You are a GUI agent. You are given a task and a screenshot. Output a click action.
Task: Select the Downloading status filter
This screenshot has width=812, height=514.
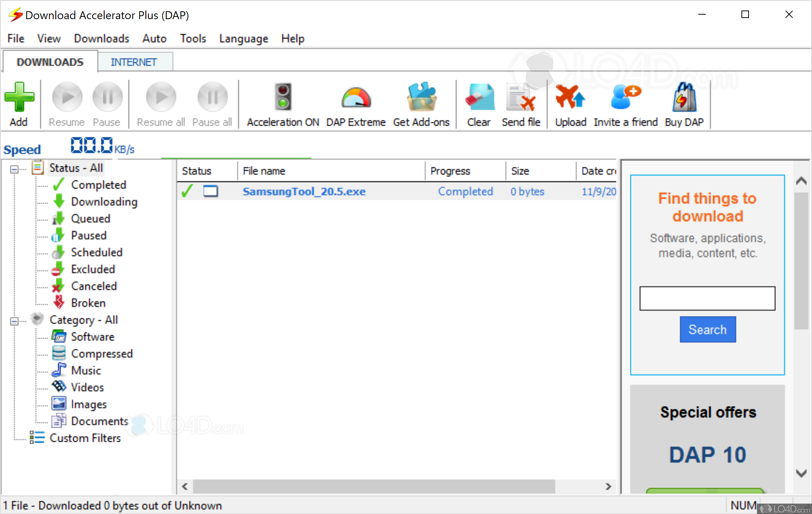(x=104, y=201)
